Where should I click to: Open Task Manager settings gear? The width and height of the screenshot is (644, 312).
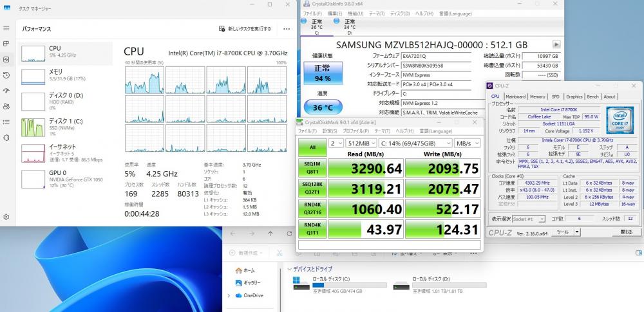point(6,217)
